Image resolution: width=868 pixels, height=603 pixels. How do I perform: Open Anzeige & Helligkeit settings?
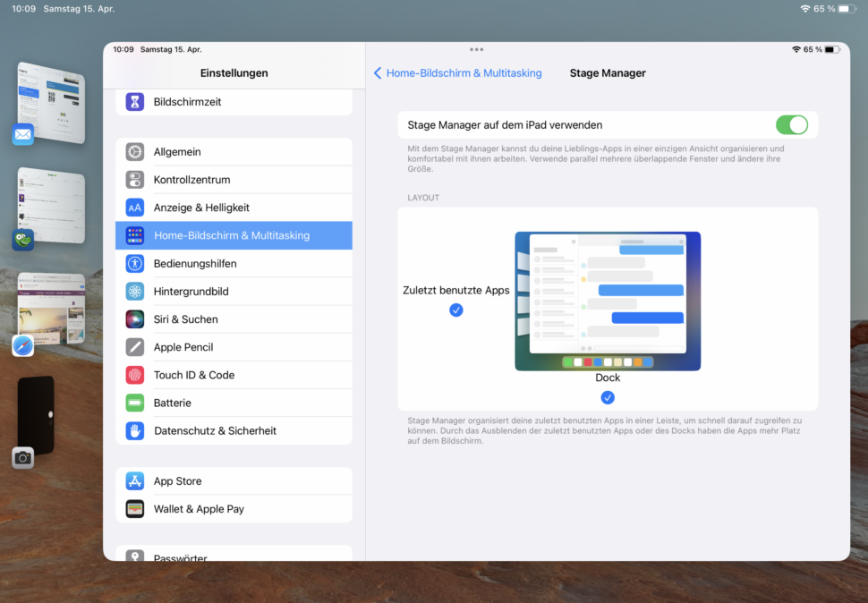[x=234, y=208]
